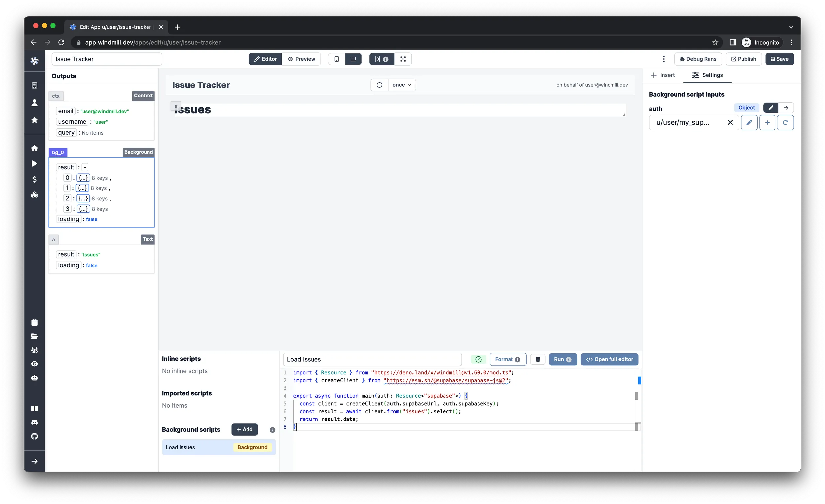
Task: Reload resources with the refresh icon beside auth
Action: coord(785,122)
